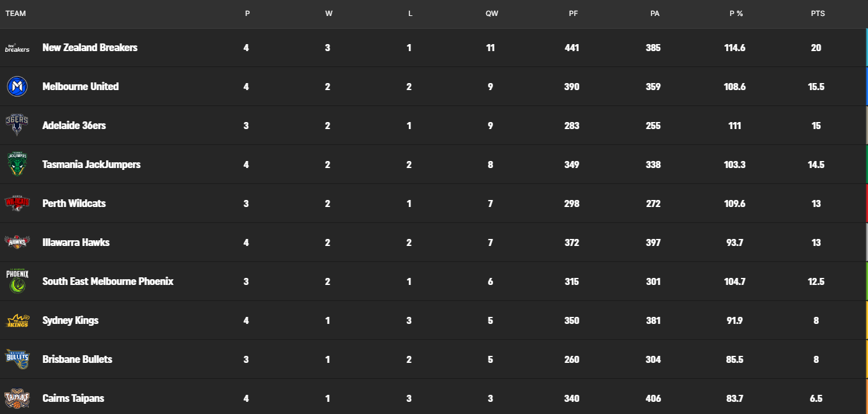The width and height of the screenshot is (868, 414).
Task: Click Cairns Taipans' points value 6.5
Action: click(816, 399)
